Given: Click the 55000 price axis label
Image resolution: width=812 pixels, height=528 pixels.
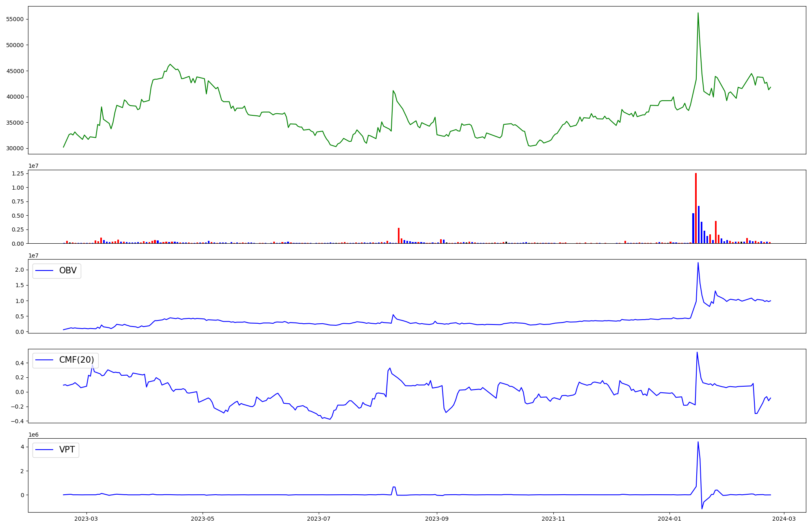Looking at the screenshot, I should pos(15,19).
